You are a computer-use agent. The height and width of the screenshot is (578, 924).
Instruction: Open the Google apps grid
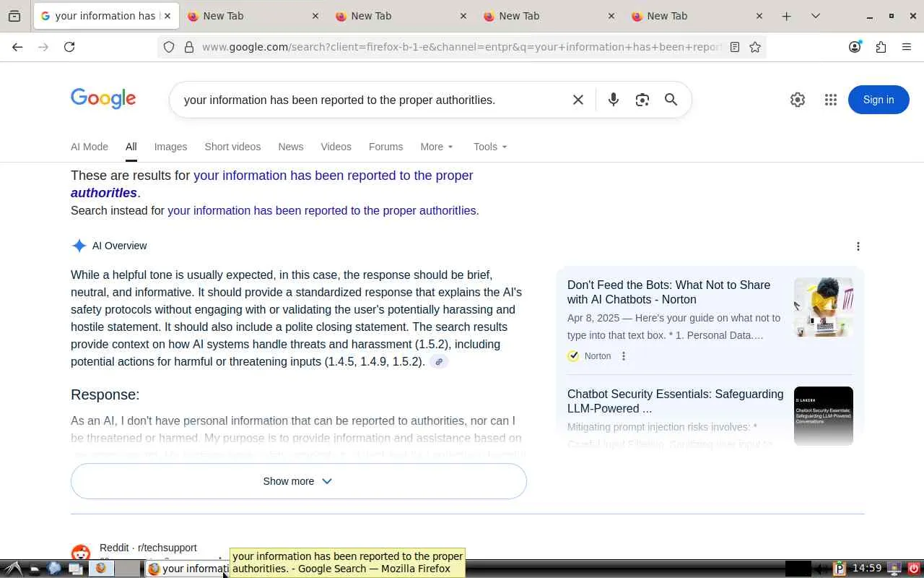pyautogui.click(x=831, y=100)
